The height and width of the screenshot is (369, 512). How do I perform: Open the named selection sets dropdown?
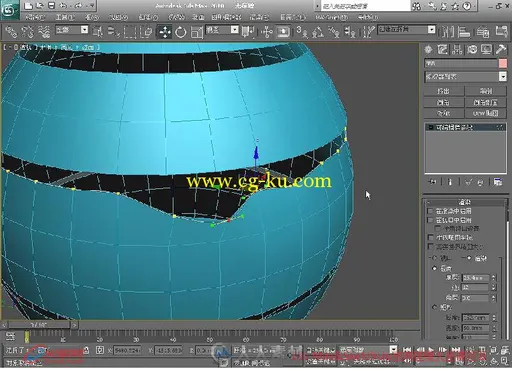point(432,30)
